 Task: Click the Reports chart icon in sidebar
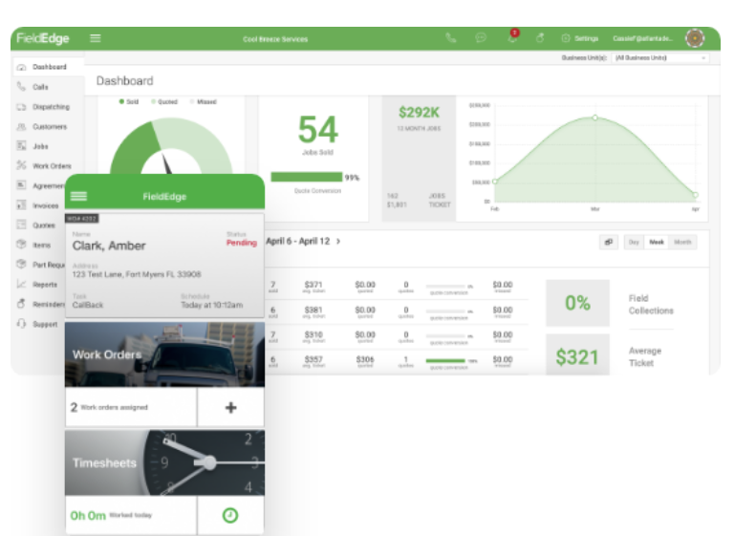[21, 284]
